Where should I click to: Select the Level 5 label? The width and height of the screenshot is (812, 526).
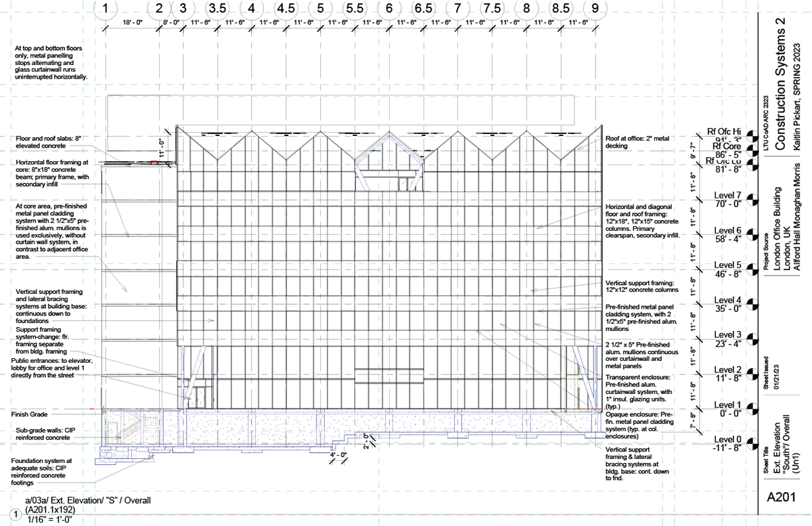(728, 265)
